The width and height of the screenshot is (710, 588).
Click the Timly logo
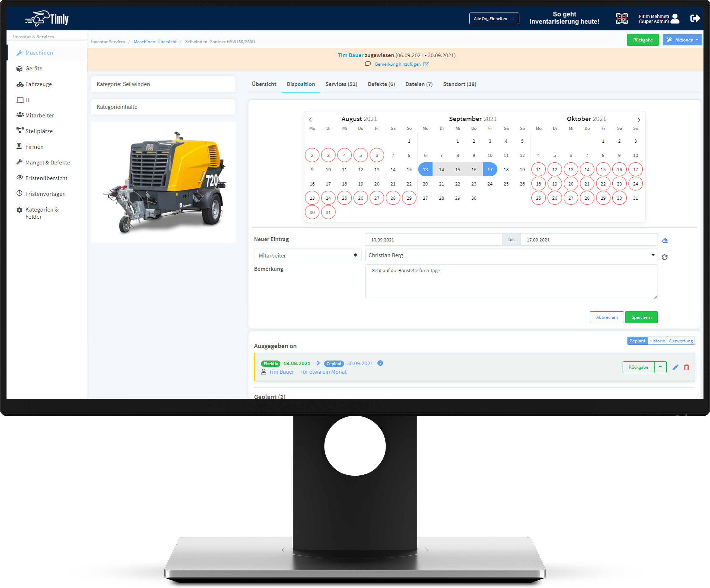pos(47,18)
